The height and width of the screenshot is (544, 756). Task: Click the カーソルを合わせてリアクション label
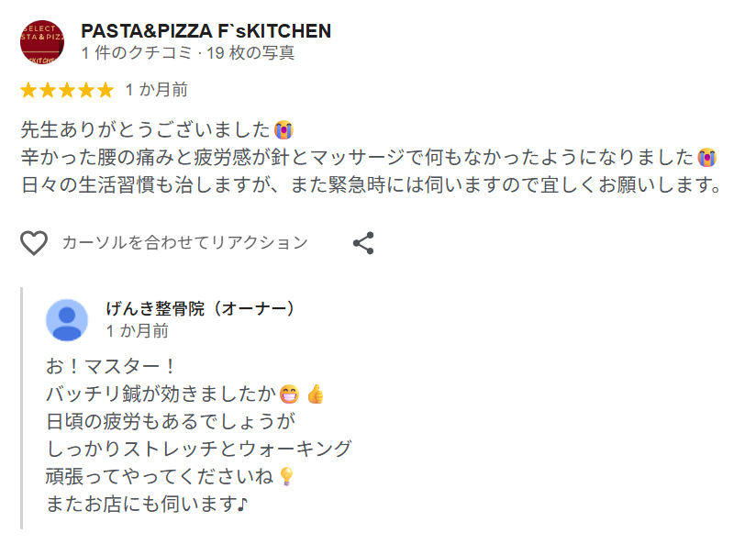click(184, 243)
